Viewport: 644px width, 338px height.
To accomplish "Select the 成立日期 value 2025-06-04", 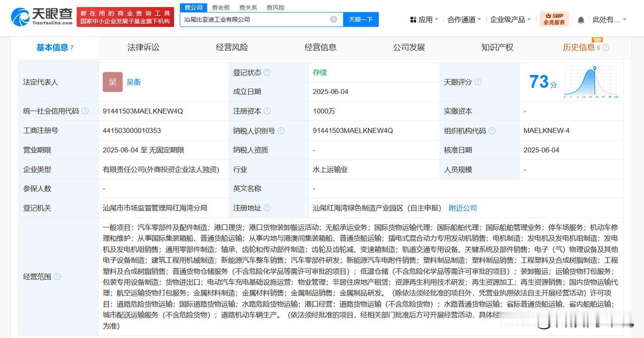I will click(331, 92).
